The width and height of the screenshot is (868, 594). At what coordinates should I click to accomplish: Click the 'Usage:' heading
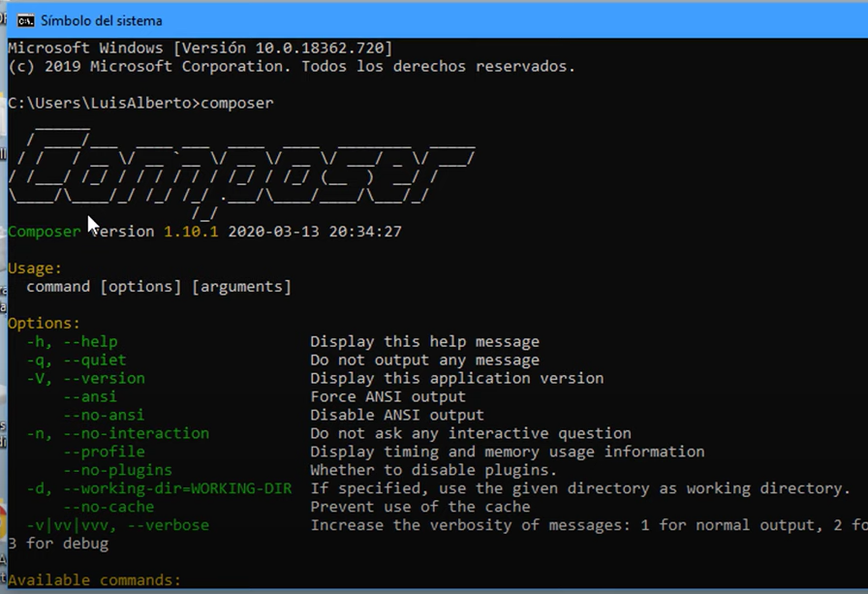point(35,268)
